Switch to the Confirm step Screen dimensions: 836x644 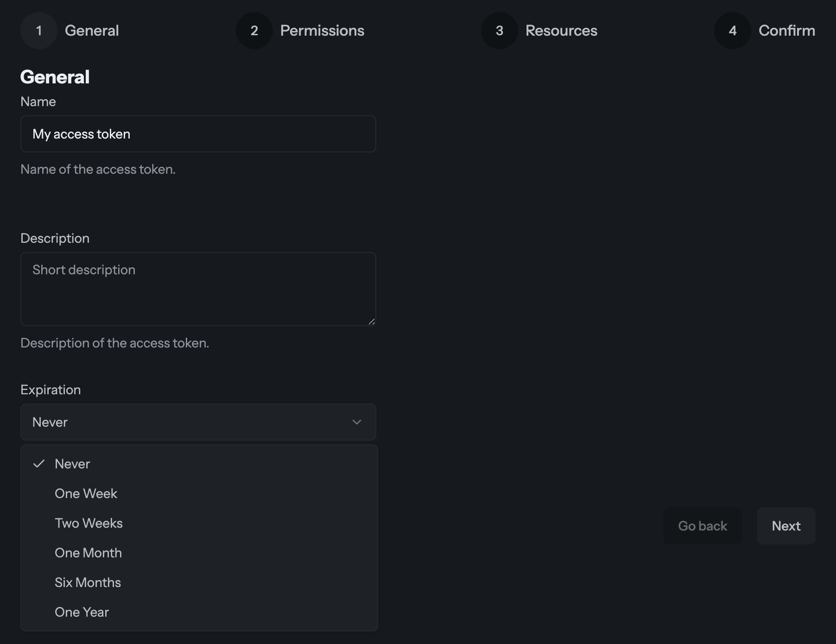click(787, 31)
